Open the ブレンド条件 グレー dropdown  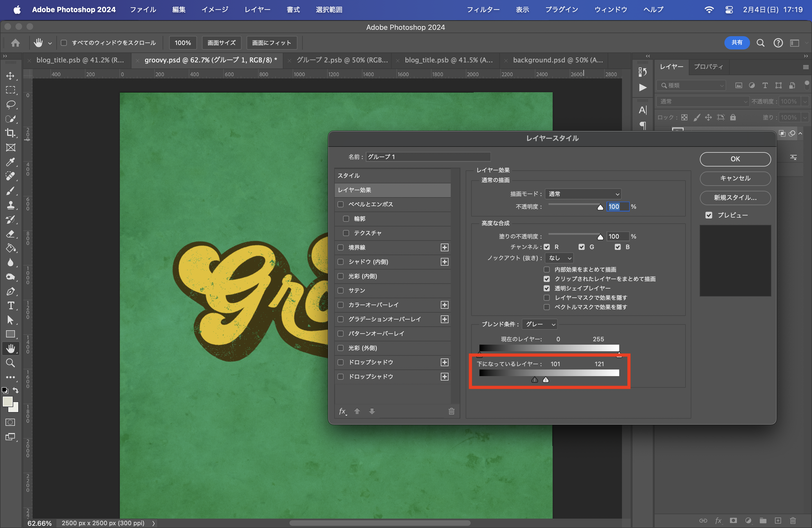[x=540, y=324]
